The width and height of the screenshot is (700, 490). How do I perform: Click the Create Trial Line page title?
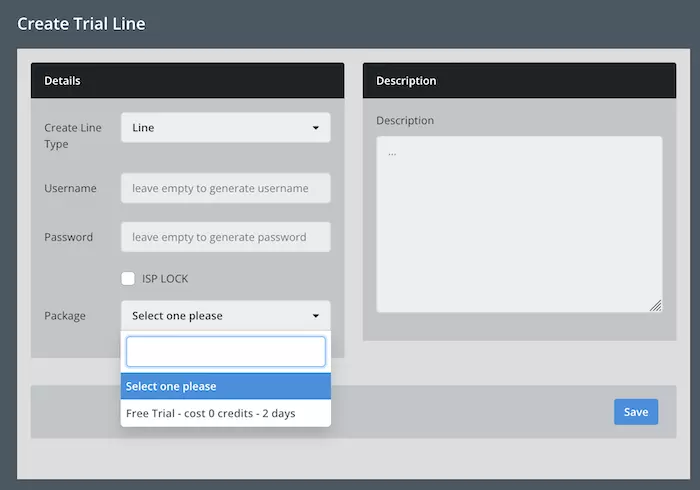coord(81,23)
